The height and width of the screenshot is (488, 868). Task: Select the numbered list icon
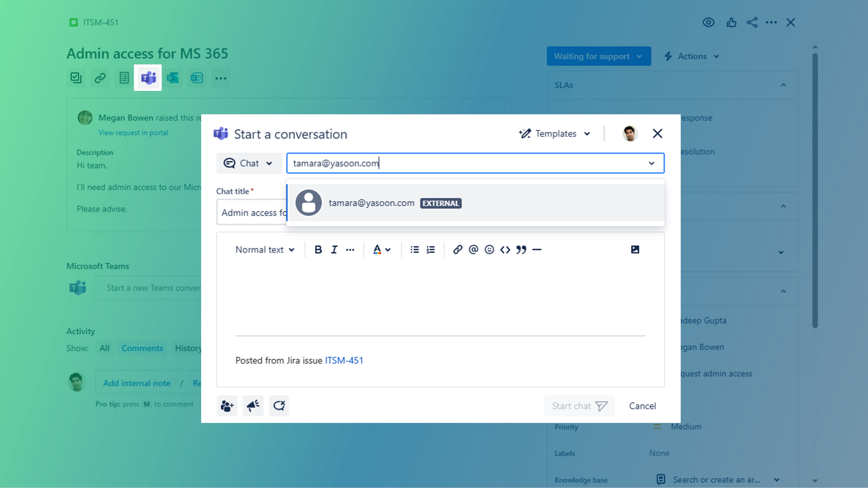point(431,249)
